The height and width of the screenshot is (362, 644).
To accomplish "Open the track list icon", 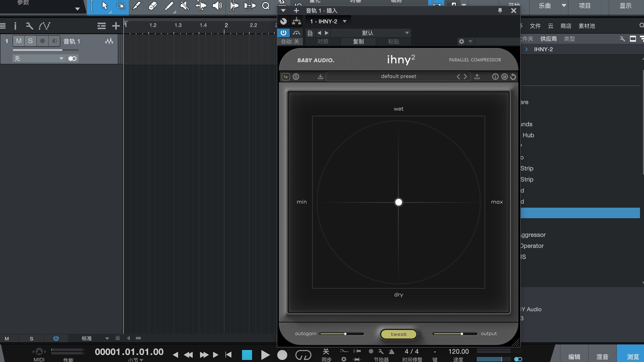I will click(x=3, y=26).
